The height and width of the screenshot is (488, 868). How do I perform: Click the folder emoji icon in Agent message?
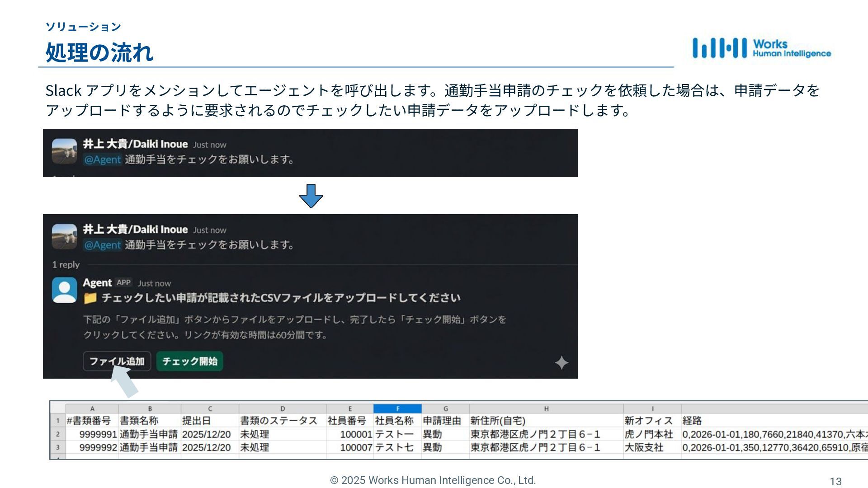(x=90, y=298)
